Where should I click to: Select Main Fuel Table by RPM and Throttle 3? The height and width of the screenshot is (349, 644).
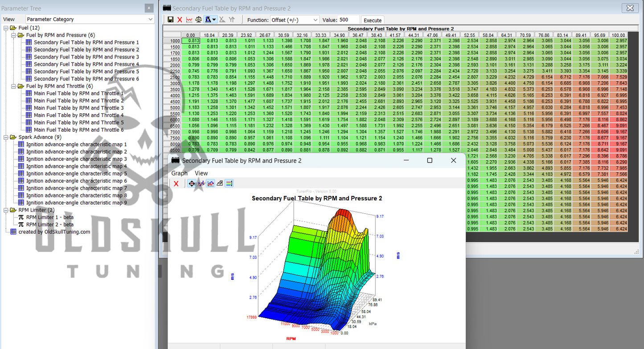(x=78, y=108)
